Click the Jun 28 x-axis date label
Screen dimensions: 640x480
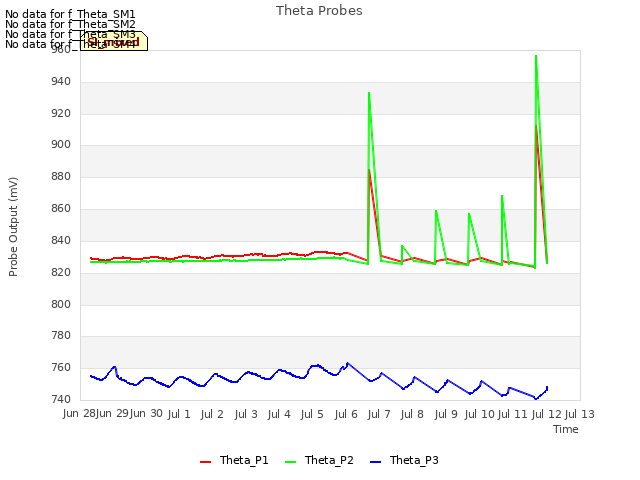pyautogui.click(x=79, y=414)
